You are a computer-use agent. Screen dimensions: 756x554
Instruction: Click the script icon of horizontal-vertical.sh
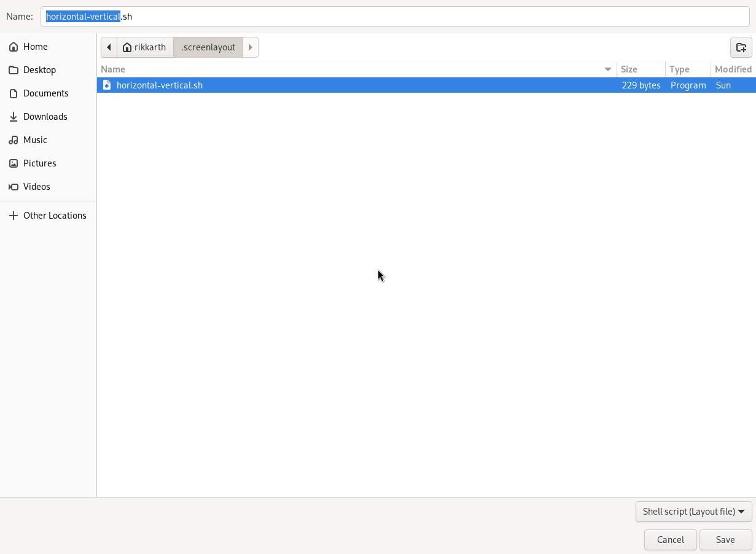[107, 85]
